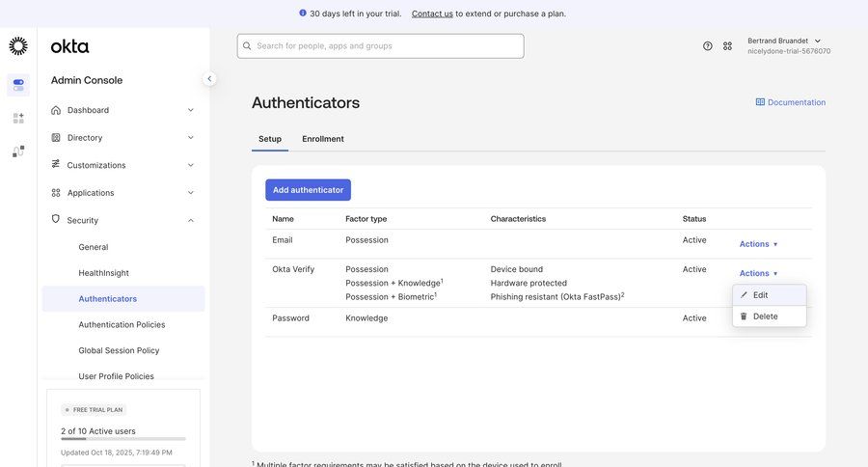Expand the Directory menu chevron
Screen dimensions: 868x467
(x=190, y=137)
